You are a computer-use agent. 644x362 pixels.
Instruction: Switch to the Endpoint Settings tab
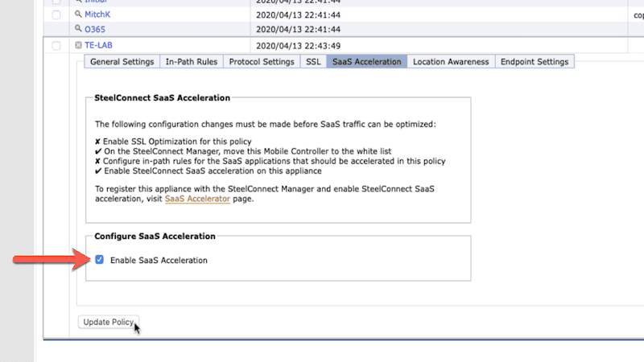(535, 62)
